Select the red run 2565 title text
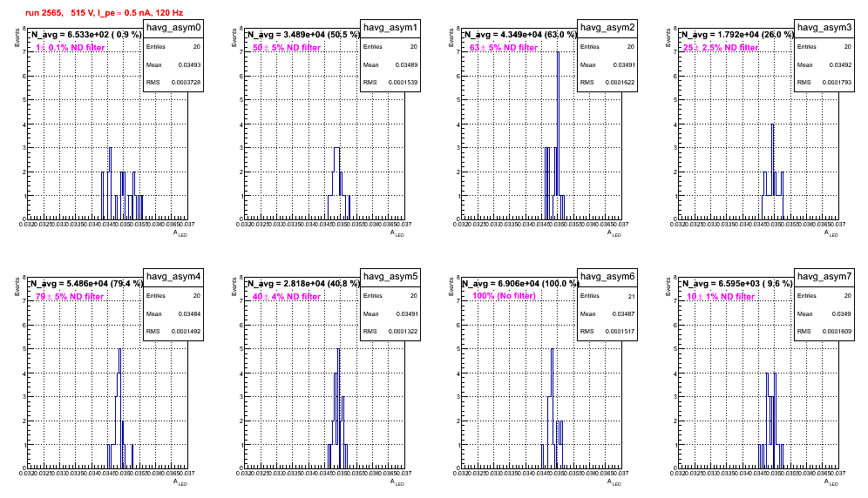The width and height of the screenshot is (868, 498). click(x=104, y=13)
